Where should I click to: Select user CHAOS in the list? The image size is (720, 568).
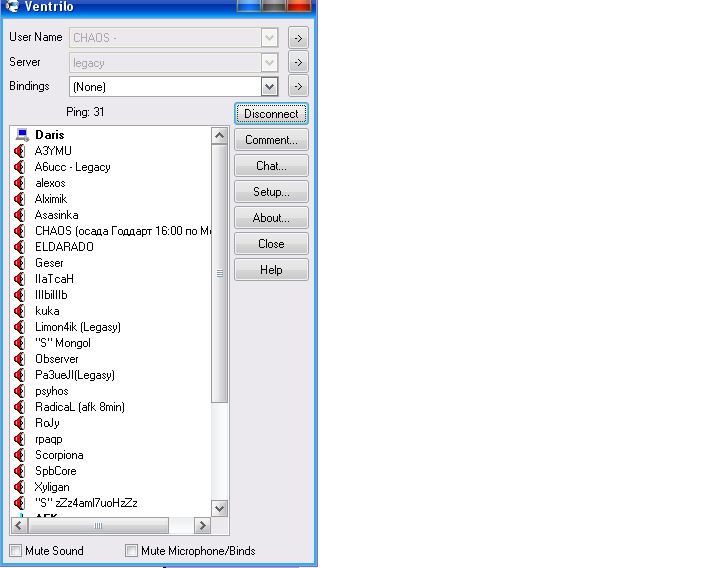[x=123, y=231]
